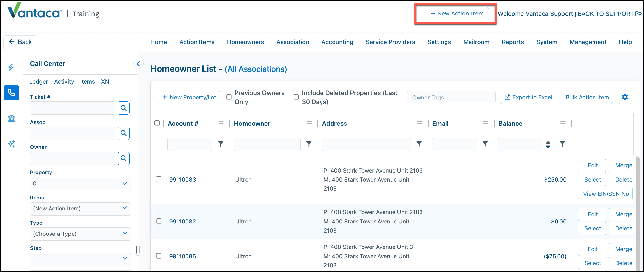The width and height of the screenshot is (644, 272).
Task: Check Include Deleted Properties option
Action: pos(296,97)
